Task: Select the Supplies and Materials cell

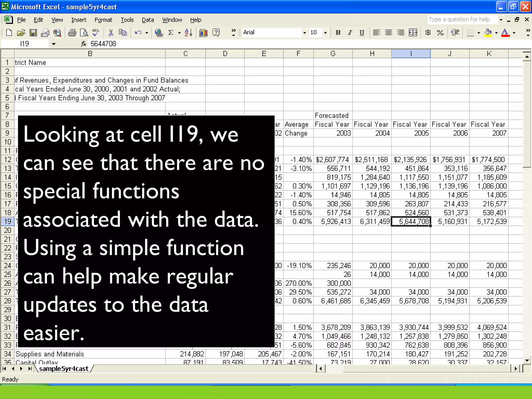Action: pyautogui.click(x=90, y=354)
